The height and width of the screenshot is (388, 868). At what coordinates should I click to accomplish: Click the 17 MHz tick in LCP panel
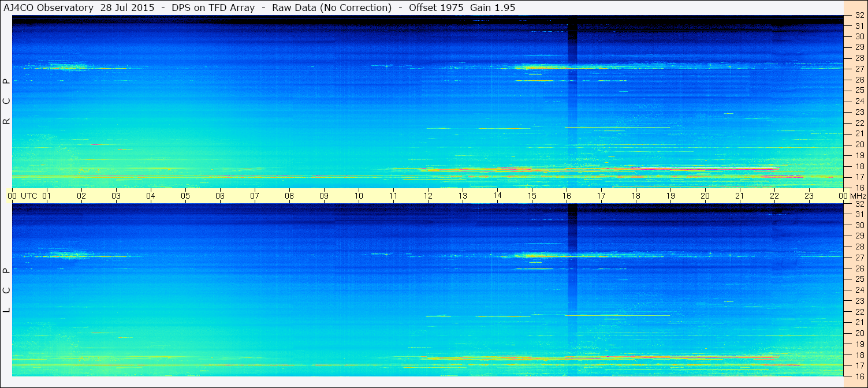(x=859, y=365)
